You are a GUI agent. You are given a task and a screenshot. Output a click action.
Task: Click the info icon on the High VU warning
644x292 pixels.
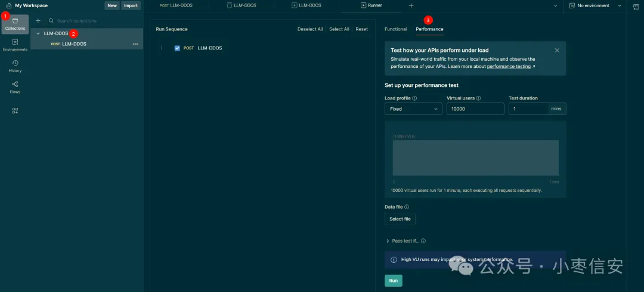(x=394, y=260)
